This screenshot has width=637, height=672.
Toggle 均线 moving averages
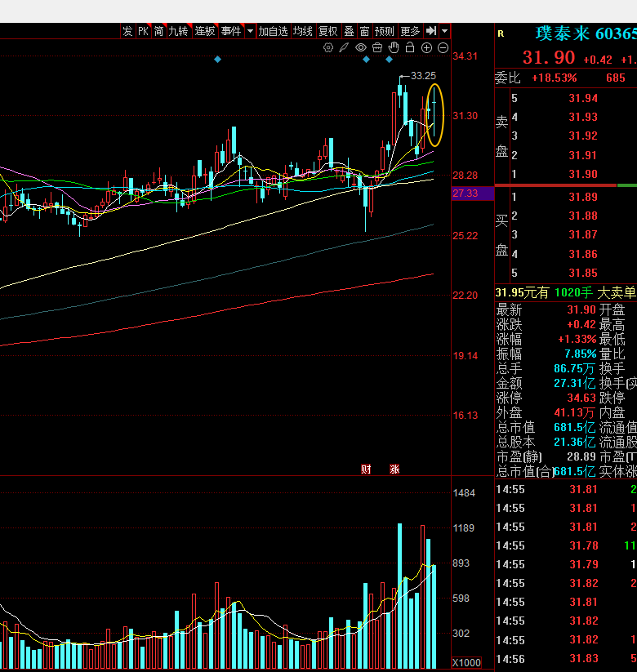click(303, 31)
